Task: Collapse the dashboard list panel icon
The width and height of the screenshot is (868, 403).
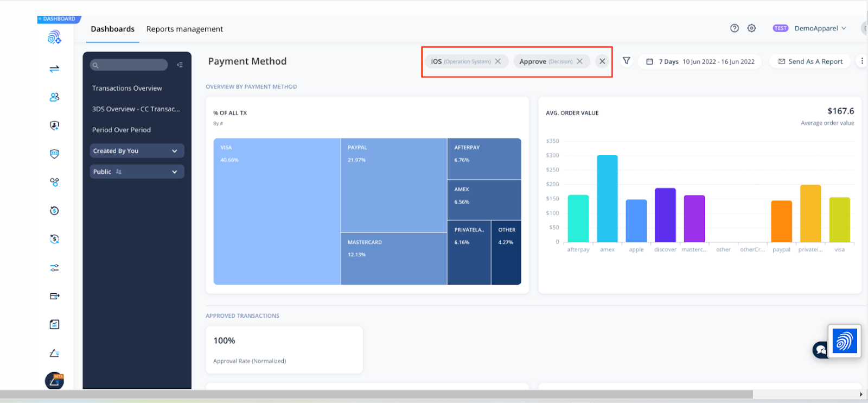Action: point(180,65)
